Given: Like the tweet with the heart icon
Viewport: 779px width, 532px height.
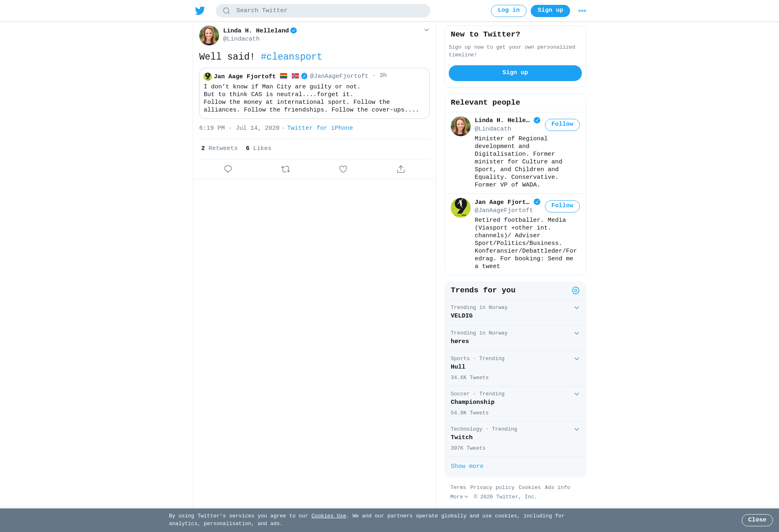Looking at the screenshot, I should (343, 169).
